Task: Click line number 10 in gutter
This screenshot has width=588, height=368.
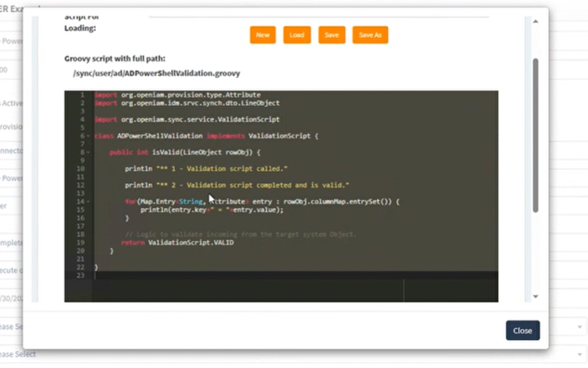Action: (81, 168)
